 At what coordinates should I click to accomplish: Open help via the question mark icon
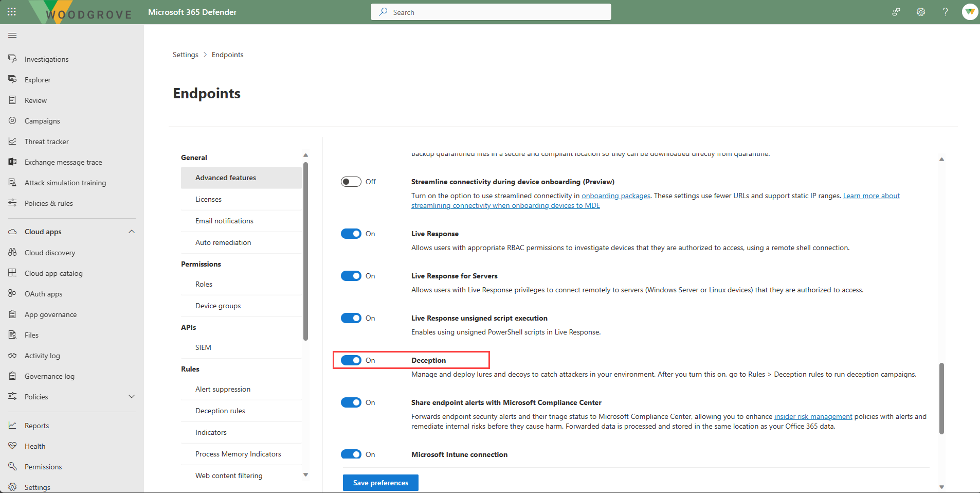(945, 12)
